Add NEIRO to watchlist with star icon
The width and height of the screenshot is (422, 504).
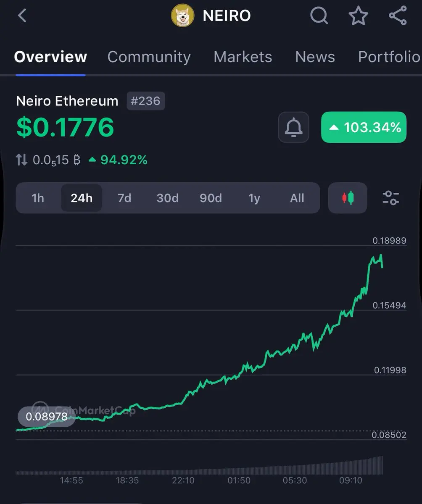point(359,16)
